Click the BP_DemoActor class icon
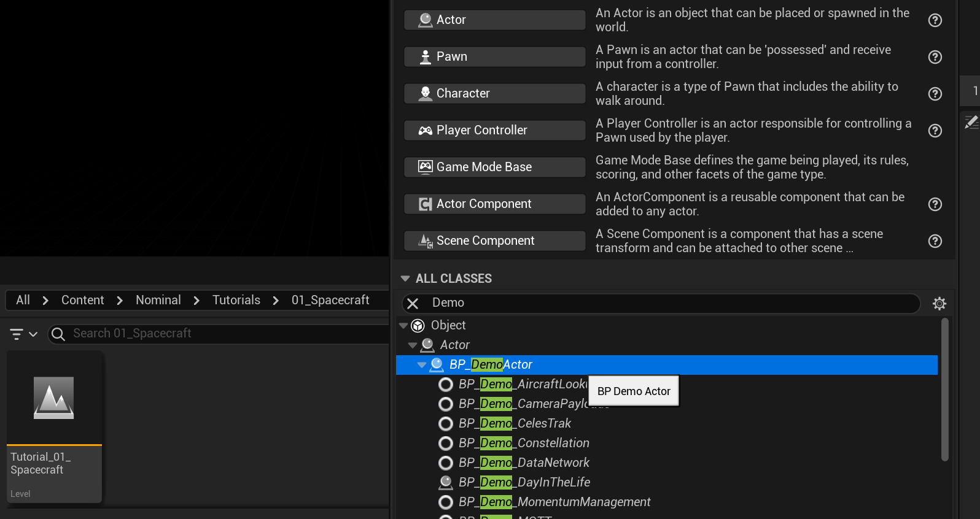980x519 pixels. point(437,365)
